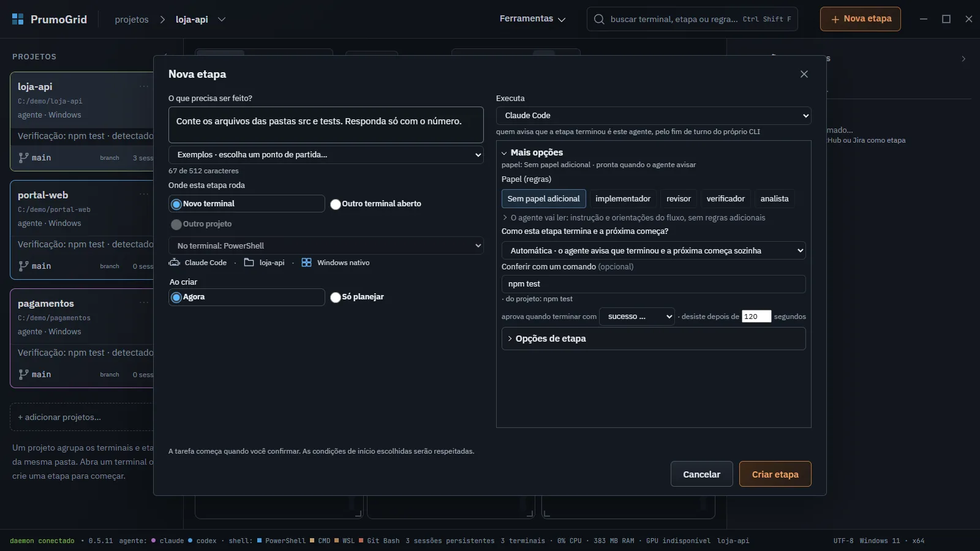Choose the implementador role
Image resolution: width=980 pixels, height=551 pixels.
point(623,199)
